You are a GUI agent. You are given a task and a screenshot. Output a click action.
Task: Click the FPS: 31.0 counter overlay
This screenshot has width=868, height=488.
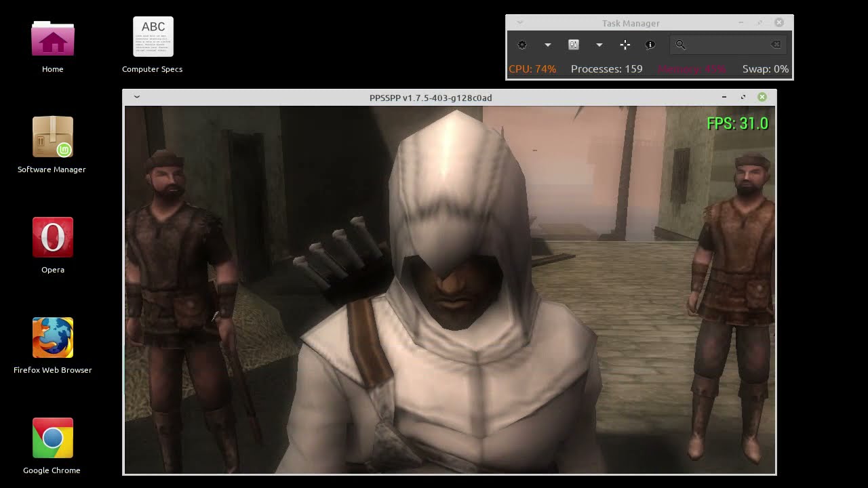point(738,123)
